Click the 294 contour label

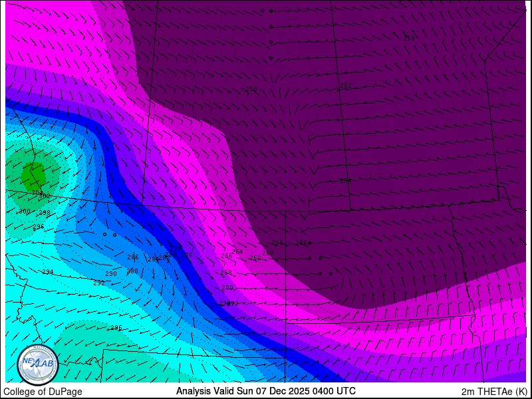[x=48, y=272]
